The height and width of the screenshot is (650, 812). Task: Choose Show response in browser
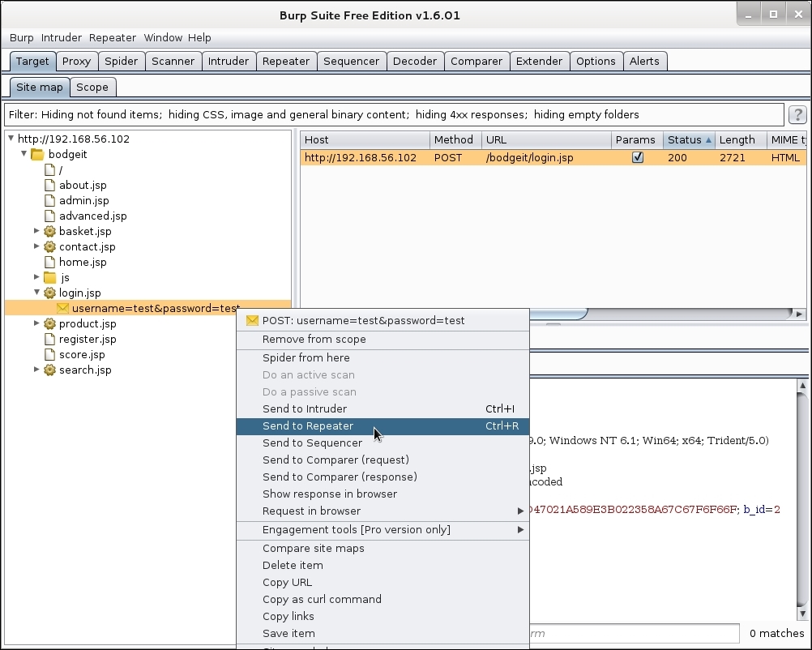pyautogui.click(x=382, y=494)
